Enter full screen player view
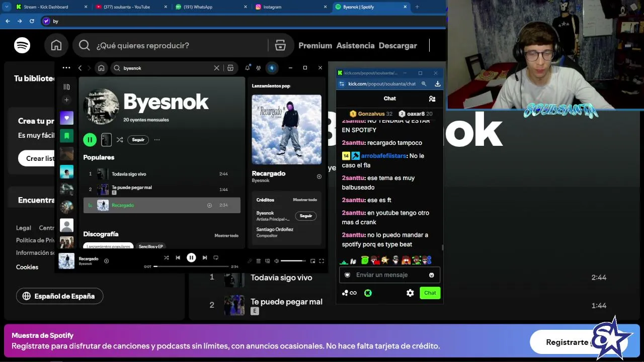 (321, 261)
